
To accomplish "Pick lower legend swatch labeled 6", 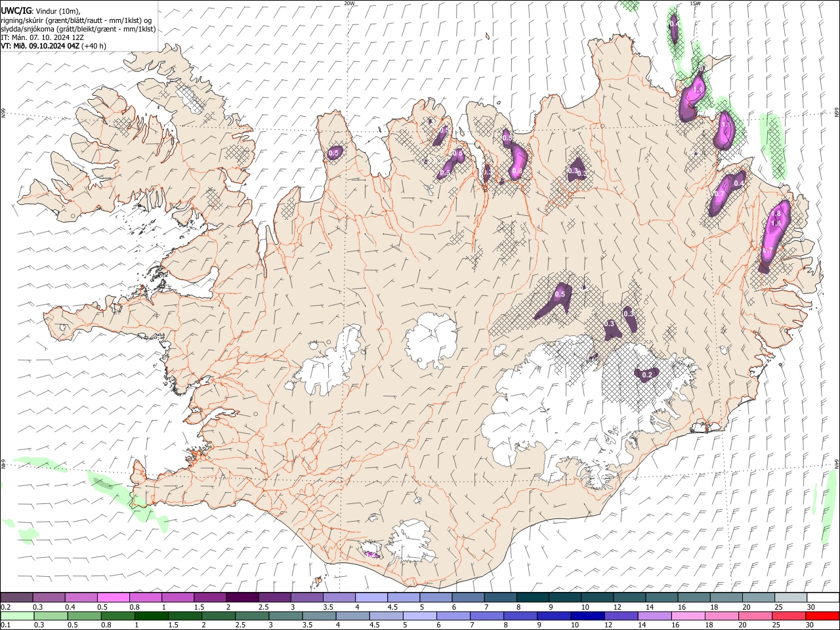I will tap(453, 616).
